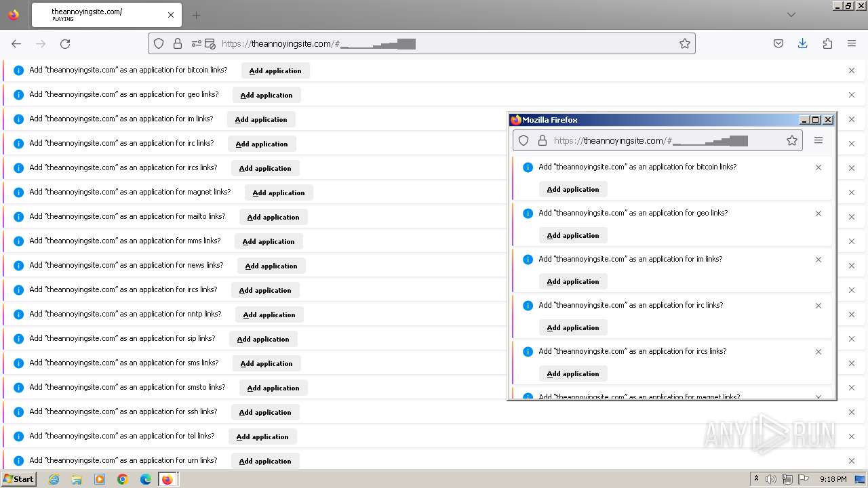Image resolution: width=868 pixels, height=488 pixels.
Task: Show site security lock info in main window
Action: coord(178,43)
